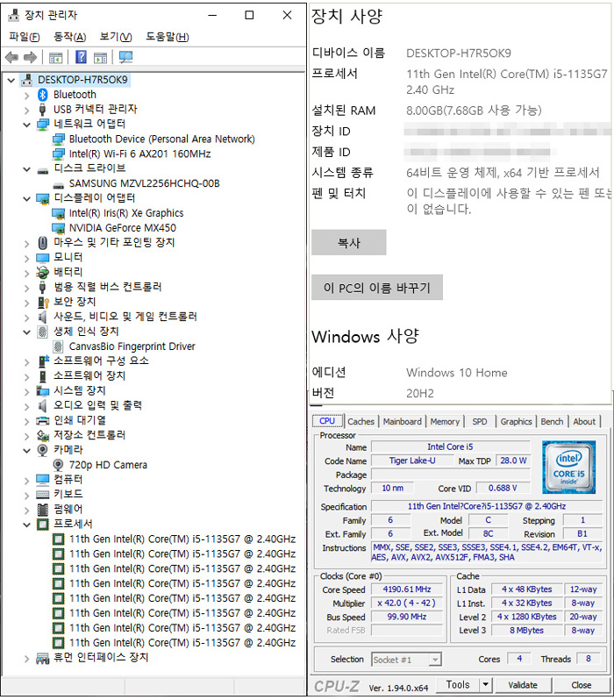
Task: Select Bluetooth Device (Personal Area Network)
Action: click(162, 139)
